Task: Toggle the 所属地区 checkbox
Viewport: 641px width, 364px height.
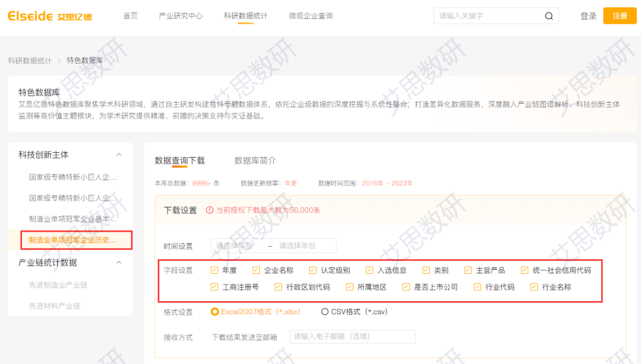Action: [x=349, y=287]
